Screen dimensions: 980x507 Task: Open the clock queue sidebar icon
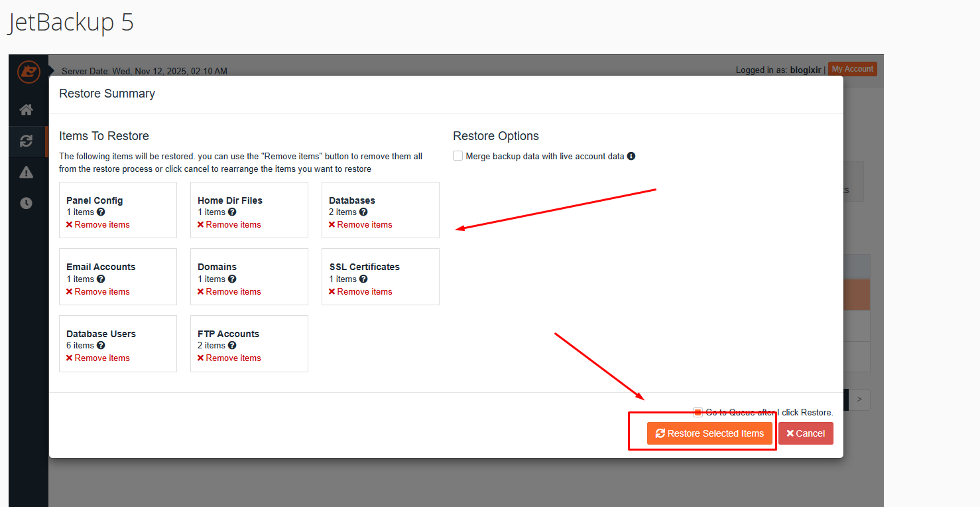coord(27,204)
